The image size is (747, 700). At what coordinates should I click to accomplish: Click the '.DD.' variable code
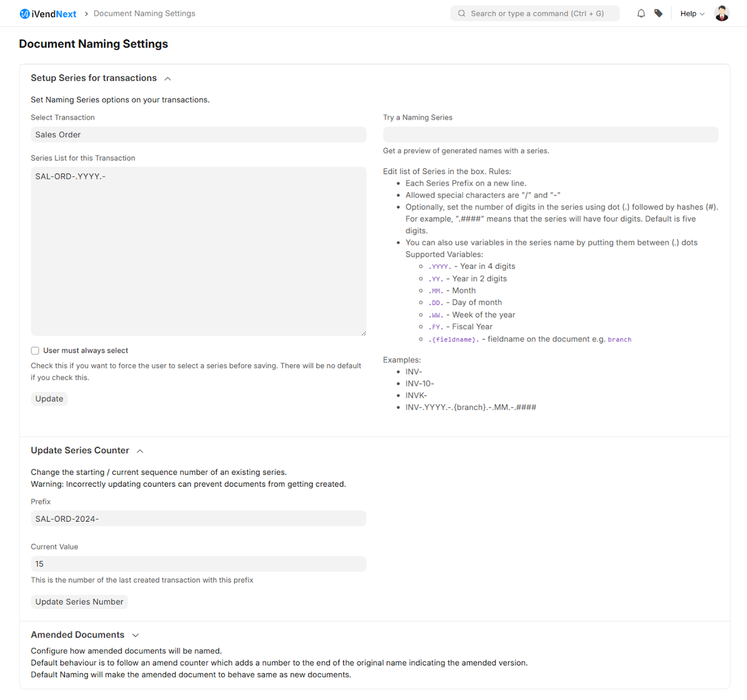coord(436,303)
